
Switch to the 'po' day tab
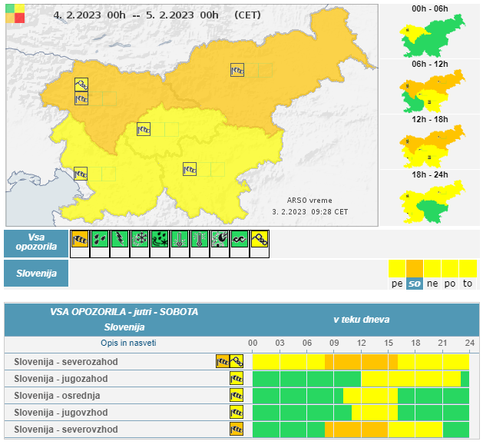[450, 284]
